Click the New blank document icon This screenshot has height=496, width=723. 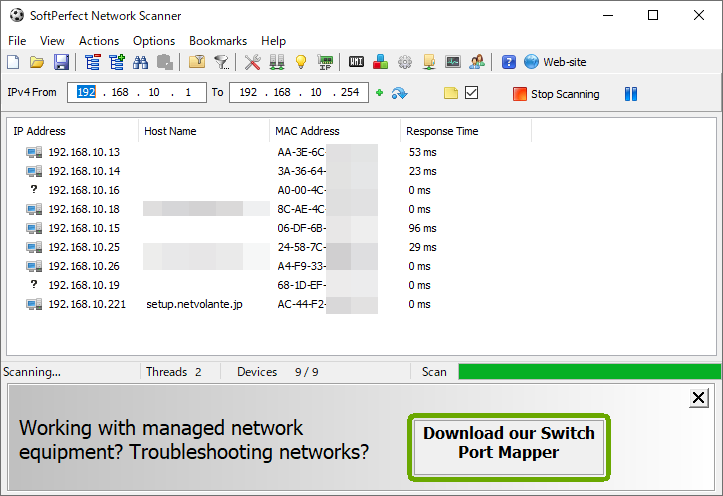(x=13, y=62)
